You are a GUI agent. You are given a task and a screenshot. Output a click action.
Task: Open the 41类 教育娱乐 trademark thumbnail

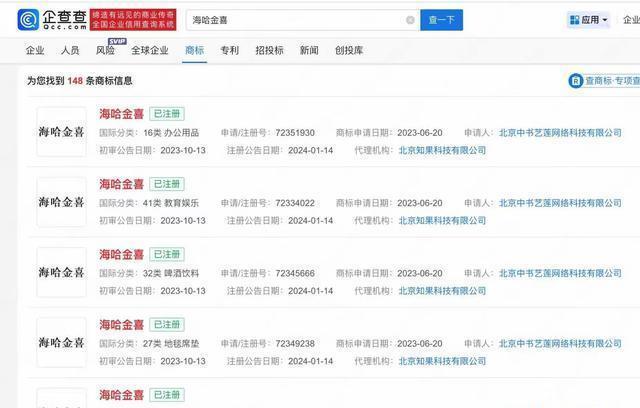coord(61,202)
